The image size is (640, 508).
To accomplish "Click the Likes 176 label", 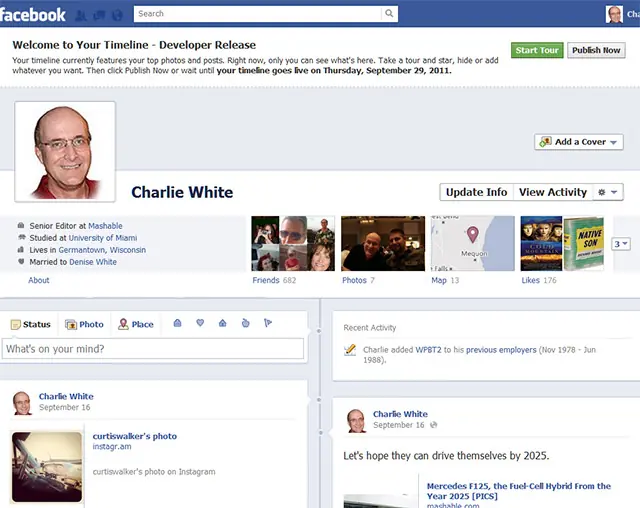I will click(539, 280).
